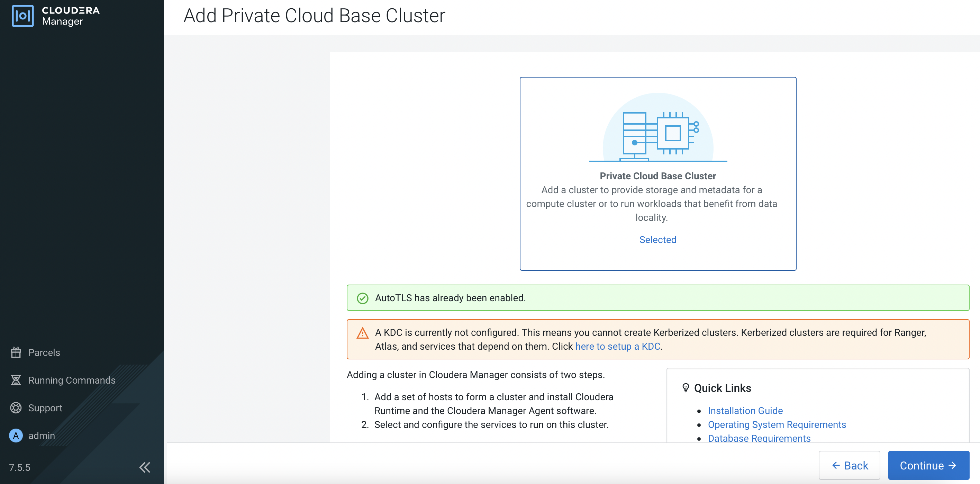Click the Running Commands hourglass icon

pos(16,380)
